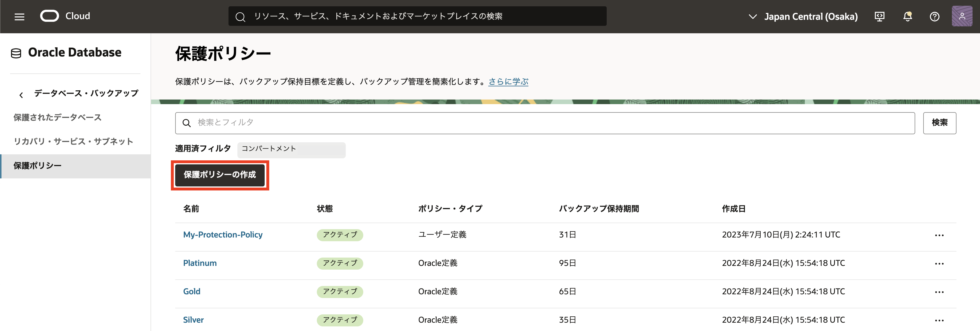Open actions menu for My-Protection-Policy row
The height and width of the screenshot is (331, 980).
(939, 235)
